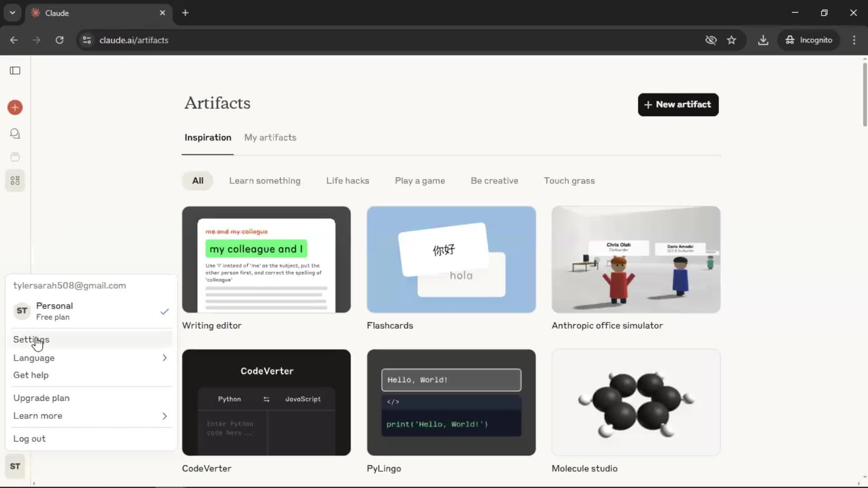868x488 pixels.
Task: Open the Flashcards thumbnail
Action: (451, 259)
